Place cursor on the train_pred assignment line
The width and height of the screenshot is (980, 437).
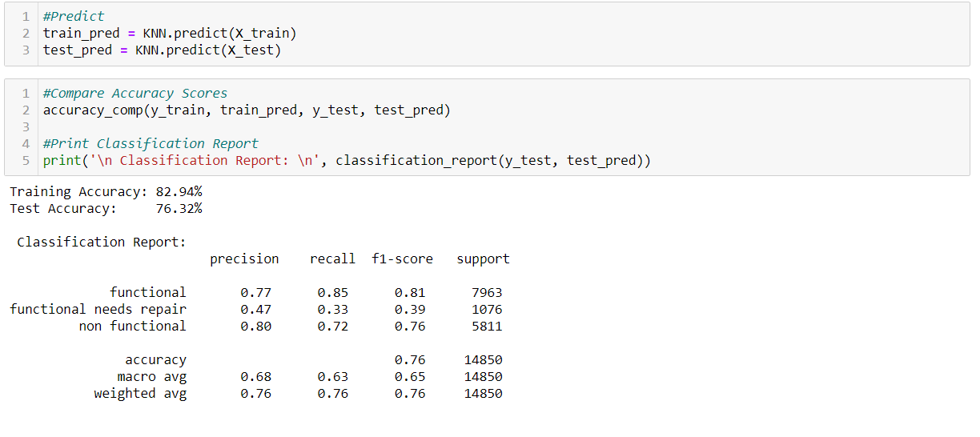[170, 33]
